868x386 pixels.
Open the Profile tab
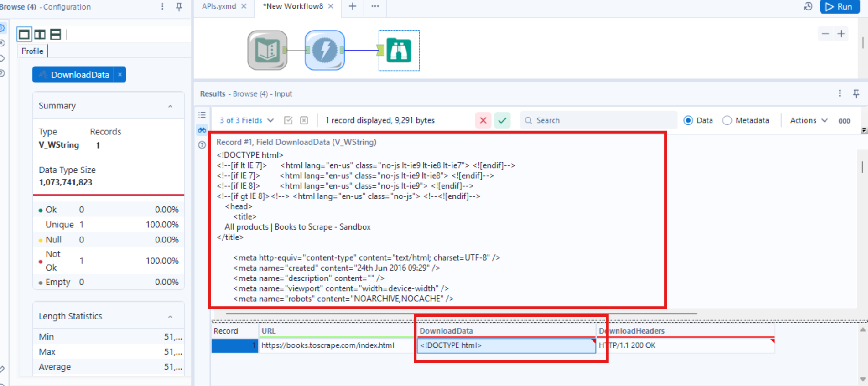(x=32, y=51)
